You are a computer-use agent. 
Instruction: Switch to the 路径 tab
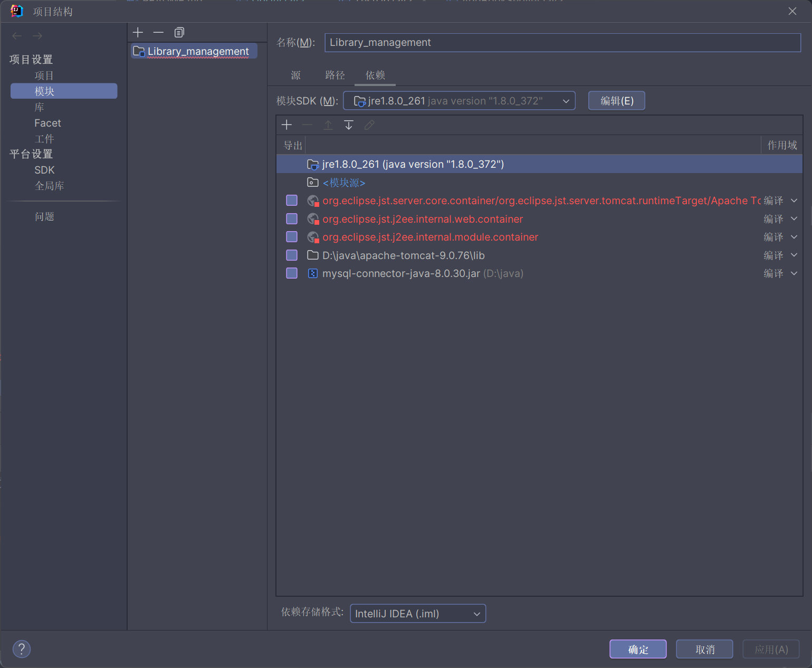[x=335, y=75]
